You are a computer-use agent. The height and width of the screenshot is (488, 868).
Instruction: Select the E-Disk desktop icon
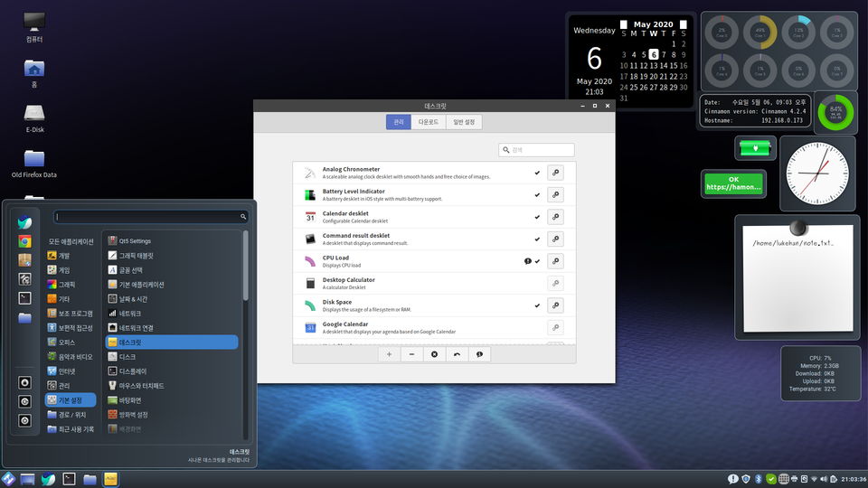coord(34,117)
